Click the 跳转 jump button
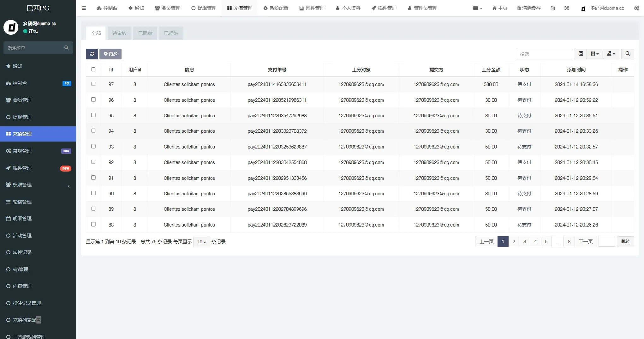 tap(625, 242)
